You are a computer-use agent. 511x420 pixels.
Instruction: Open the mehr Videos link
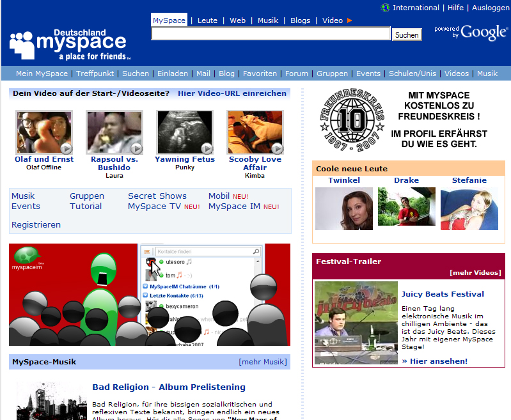point(475,273)
